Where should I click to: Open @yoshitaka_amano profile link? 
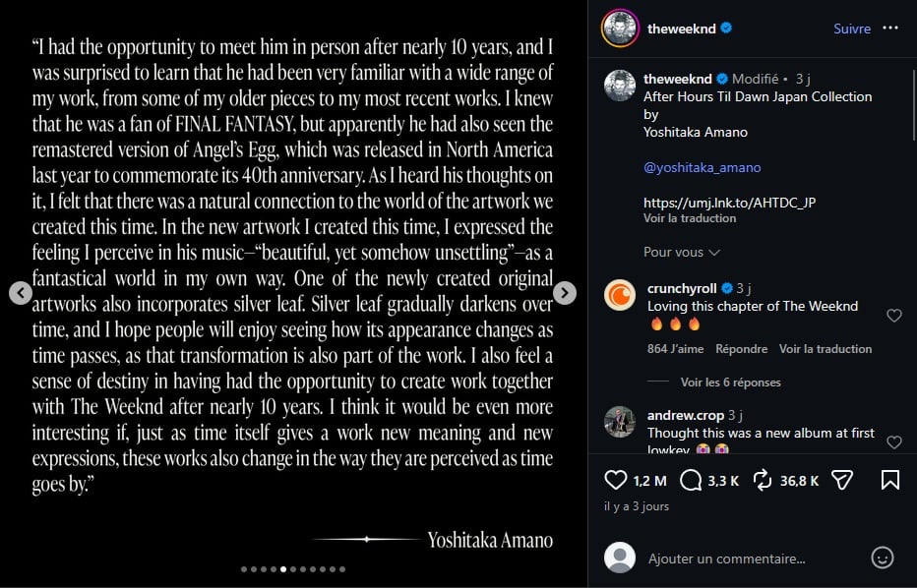click(x=702, y=168)
